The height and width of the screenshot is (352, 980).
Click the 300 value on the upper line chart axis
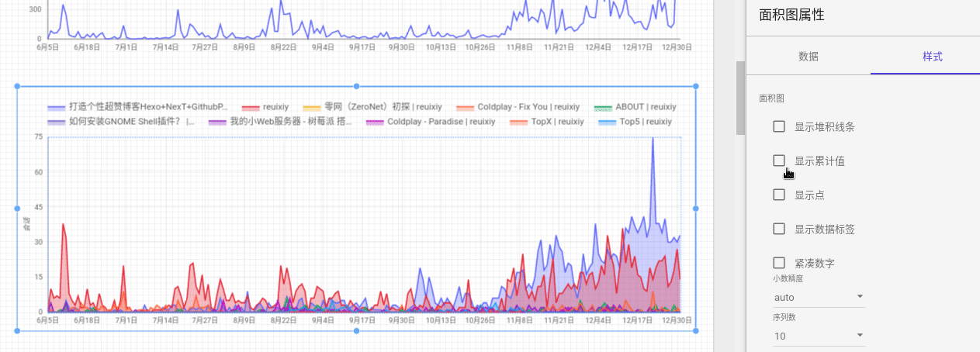click(36, 9)
